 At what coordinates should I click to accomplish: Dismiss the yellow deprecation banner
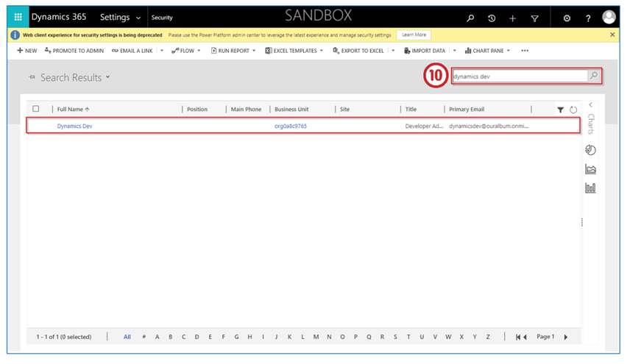tap(612, 35)
